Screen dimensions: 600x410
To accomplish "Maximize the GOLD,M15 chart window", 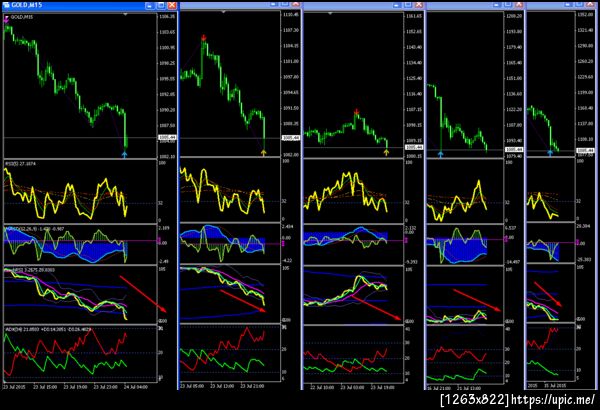I will (161, 5).
